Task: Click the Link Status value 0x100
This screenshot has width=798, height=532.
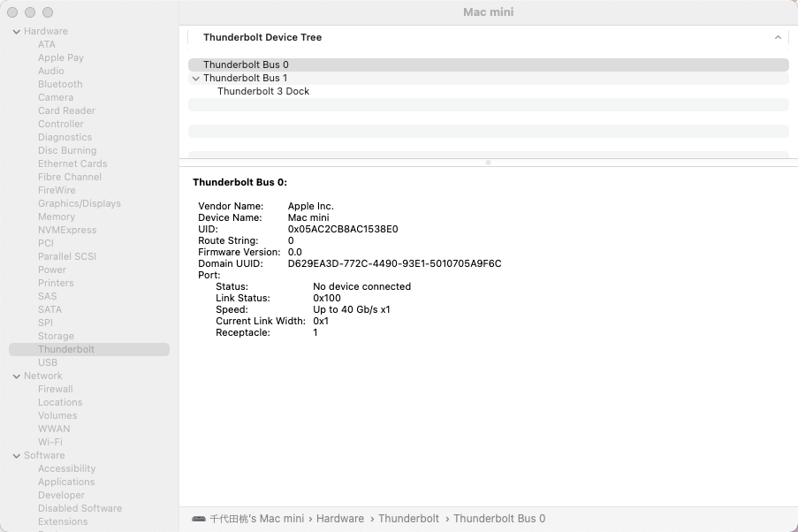Action: tap(327, 299)
